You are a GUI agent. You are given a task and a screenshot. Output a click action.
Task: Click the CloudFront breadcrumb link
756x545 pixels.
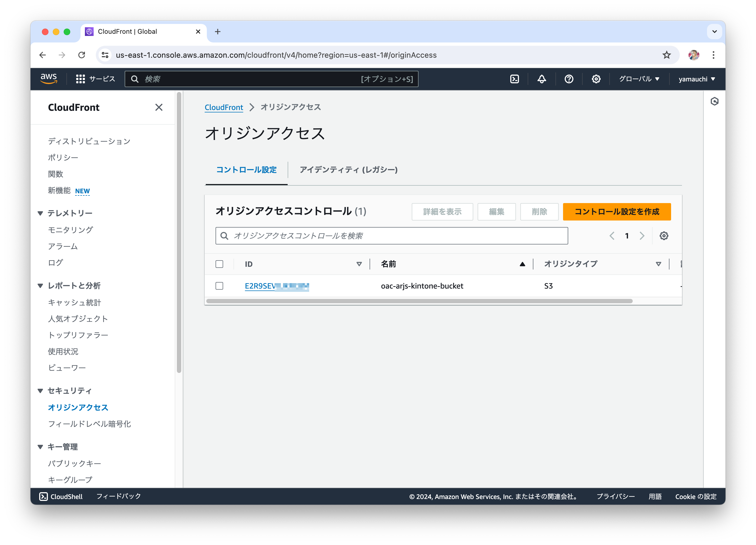point(224,107)
